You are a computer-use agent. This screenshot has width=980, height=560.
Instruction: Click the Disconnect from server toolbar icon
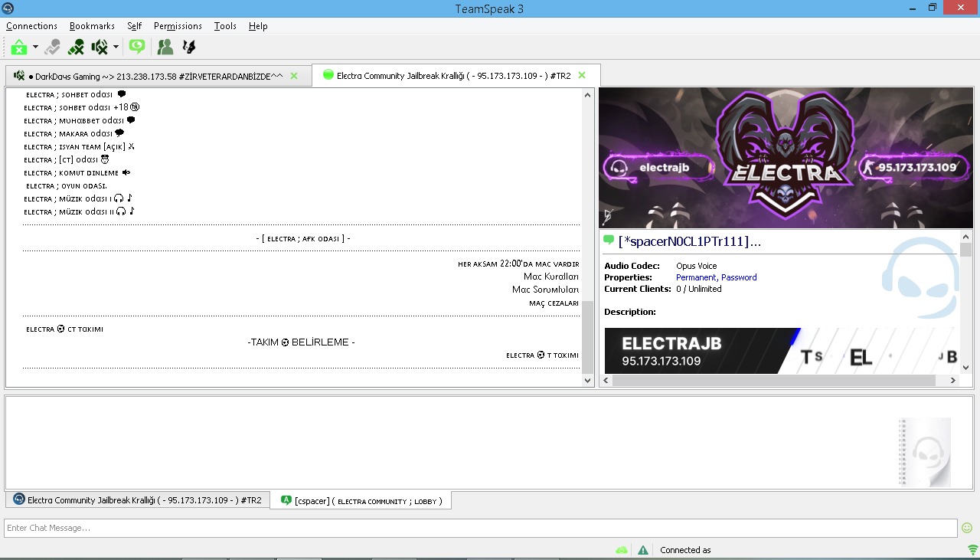pyautogui.click(x=19, y=47)
